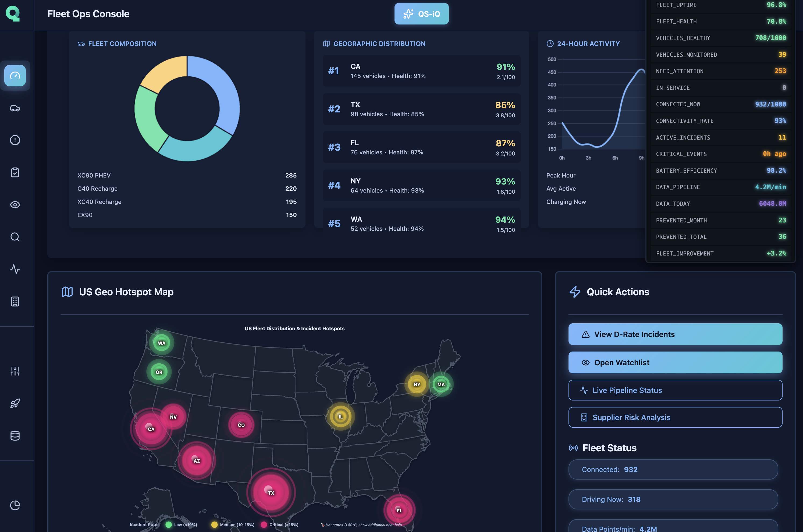
Task: Click the building supplier sidebar icon
Action: pos(15,301)
